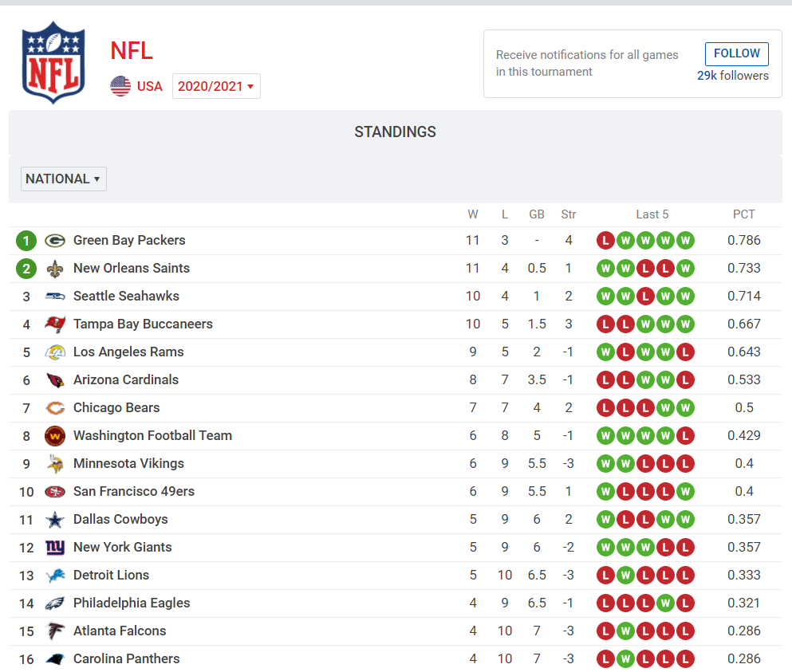Image resolution: width=792 pixels, height=672 pixels.
Task: Click the green rank 2 badge
Action: pos(26,269)
